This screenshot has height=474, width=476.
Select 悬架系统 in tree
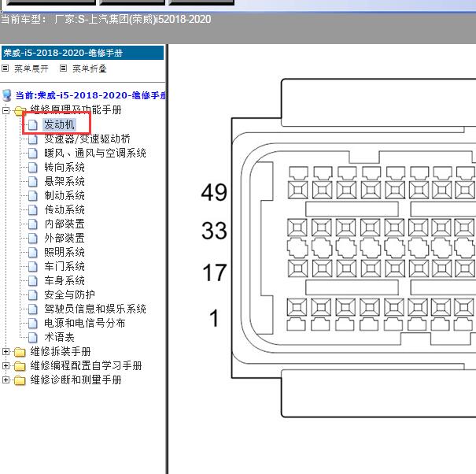[65, 181]
